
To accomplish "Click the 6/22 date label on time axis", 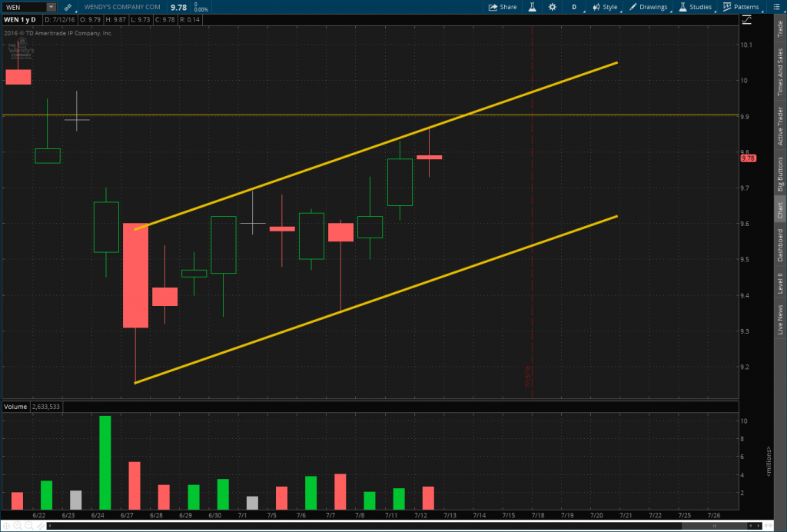I will pos(39,515).
